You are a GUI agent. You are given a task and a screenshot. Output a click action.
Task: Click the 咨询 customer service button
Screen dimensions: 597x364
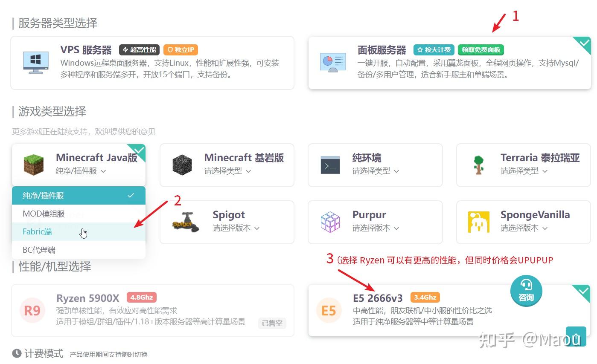(526, 291)
